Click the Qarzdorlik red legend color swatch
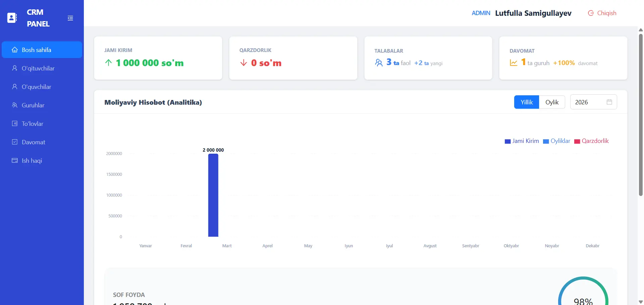This screenshot has width=644, height=305. [577, 142]
